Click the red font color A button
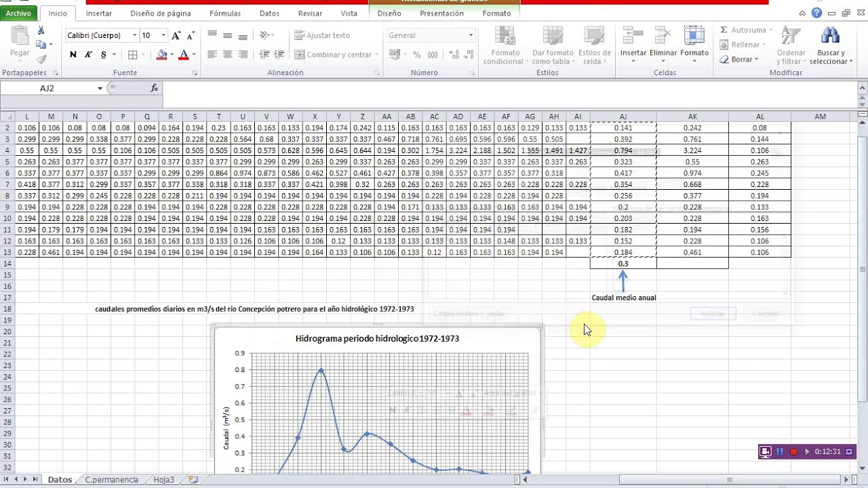 point(183,54)
